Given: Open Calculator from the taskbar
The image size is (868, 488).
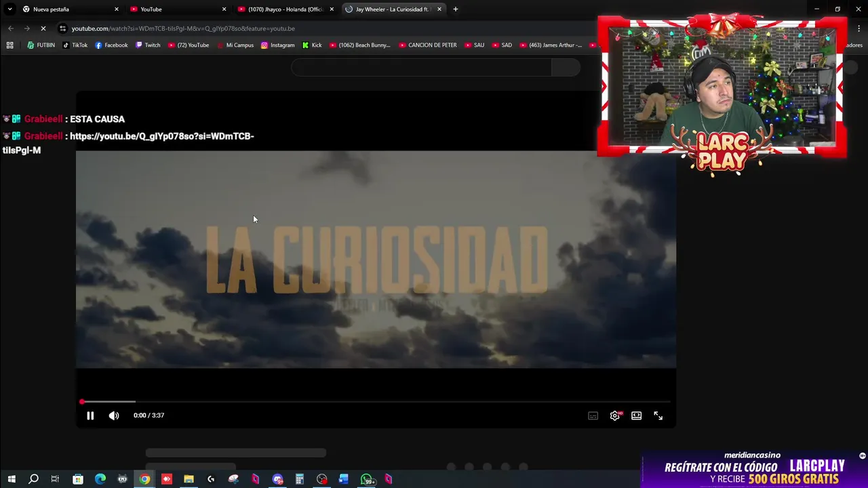Looking at the screenshot, I should [299, 479].
